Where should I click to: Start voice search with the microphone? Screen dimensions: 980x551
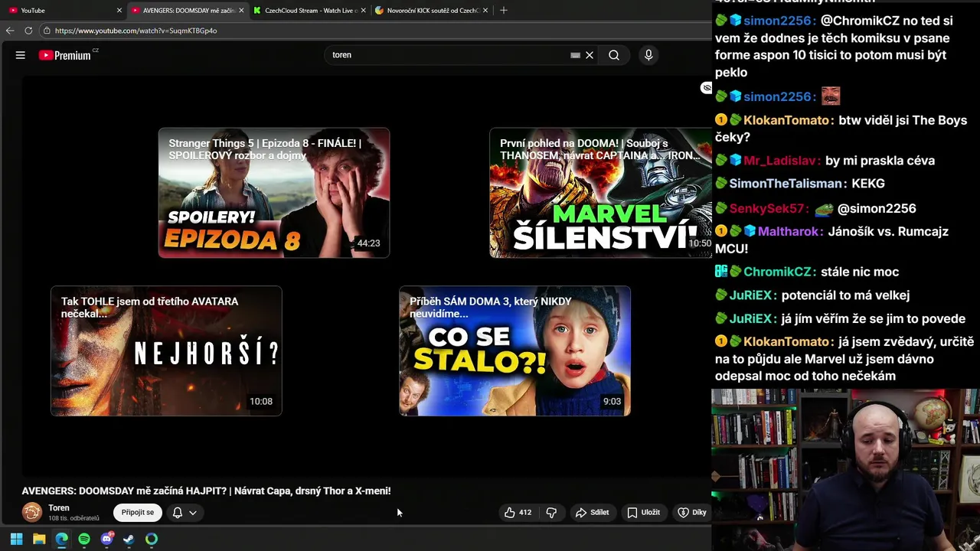(x=648, y=55)
